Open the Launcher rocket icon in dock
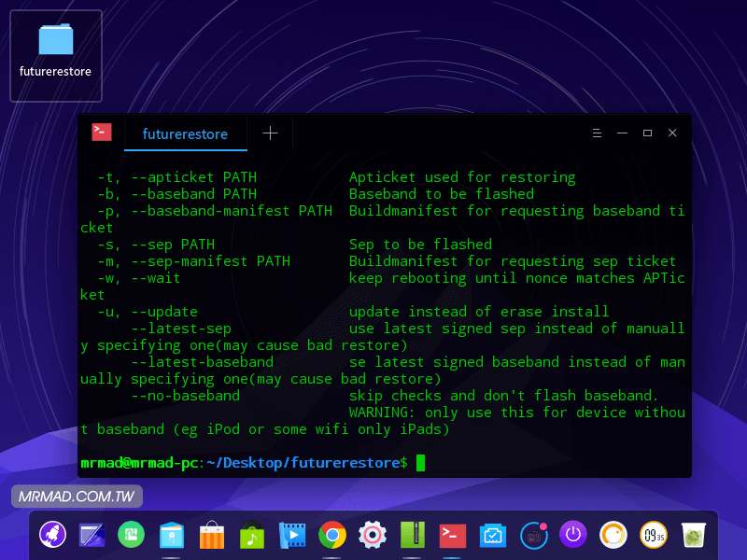The width and height of the screenshot is (747, 560). click(52, 535)
